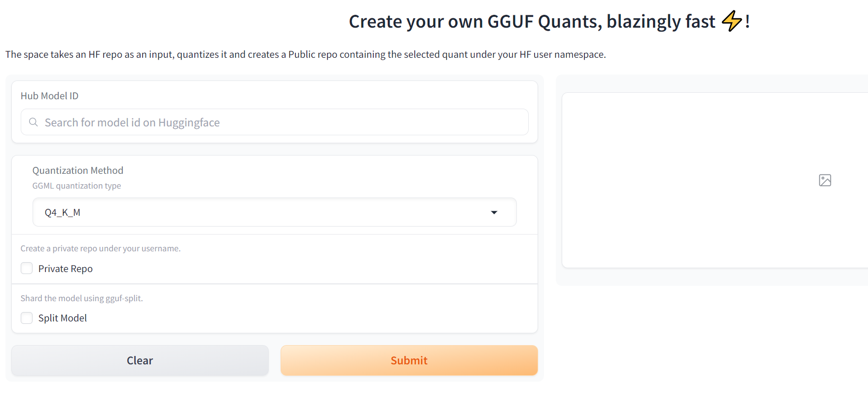The width and height of the screenshot is (868, 394).
Task: Click the description paragraph about the HF repo
Action: click(x=305, y=54)
